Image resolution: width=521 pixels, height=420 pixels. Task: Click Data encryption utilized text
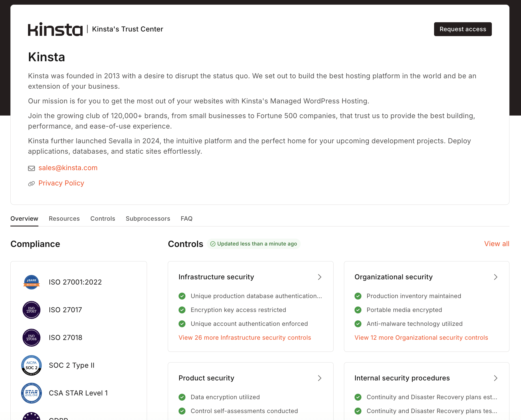click(x=225, y=397)
